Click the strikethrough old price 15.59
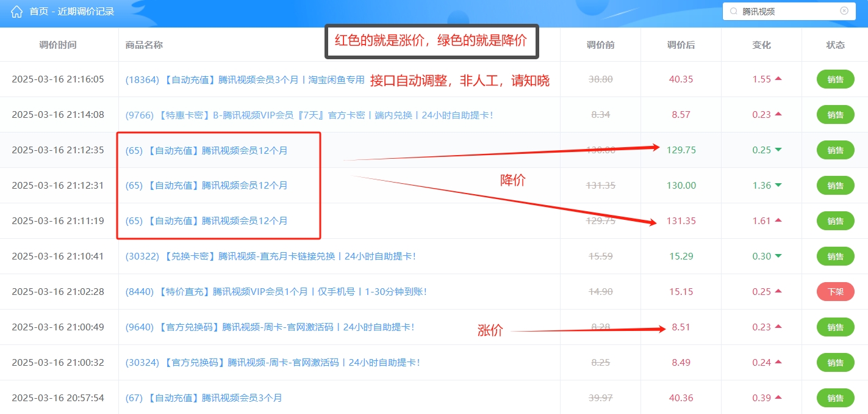The image size is (868, 414). click(600, 256)
